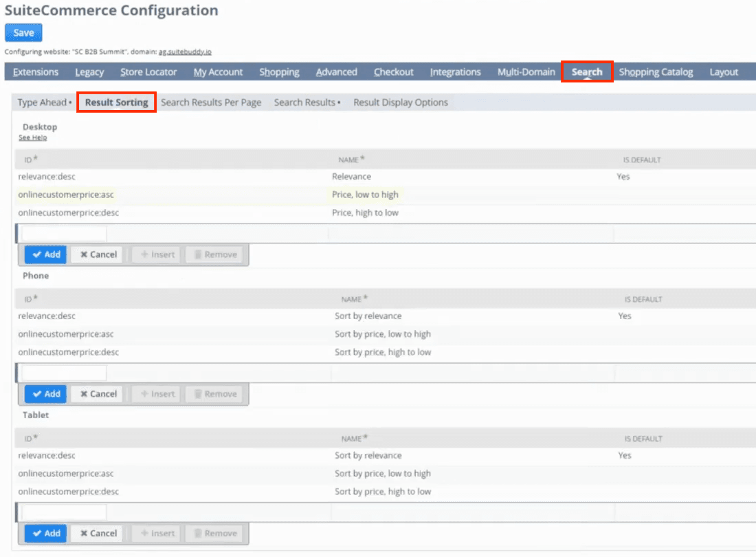Click Add in the Desktop section
Image resolution: width=756 pixels, height=557 pixels.
46,254
